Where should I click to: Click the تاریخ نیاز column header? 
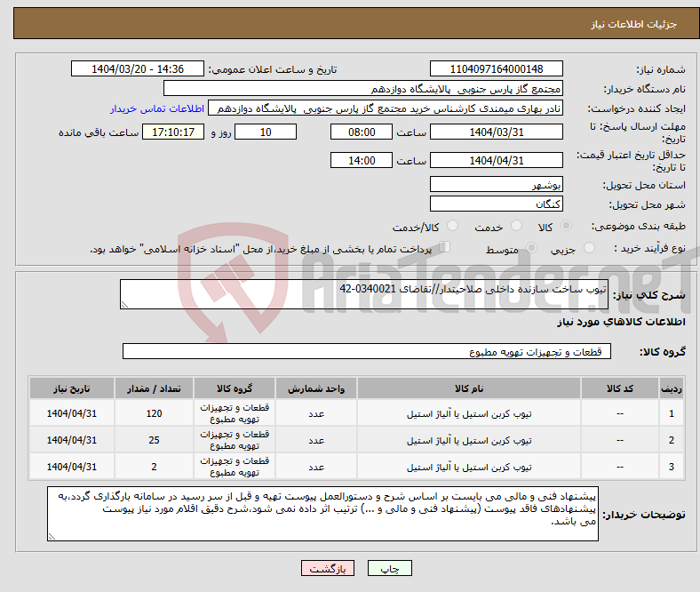pyautogui.click(x=72, y=388)
